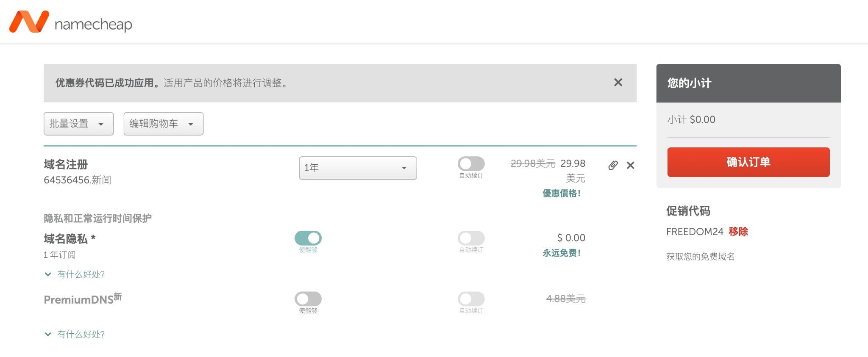Click the 優惠價格! promo price link
The width and height of the screenshot is (868, 357).
pyautogui.click(x=561, y=194)
